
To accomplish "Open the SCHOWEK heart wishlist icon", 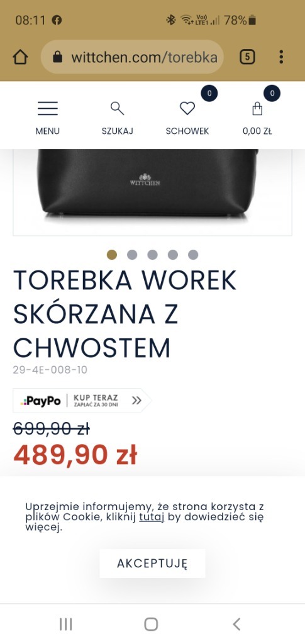I will (187, 108).
